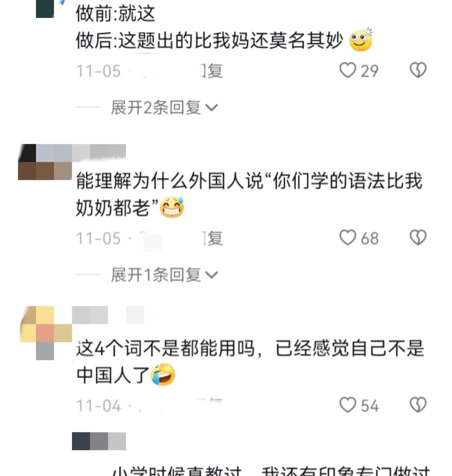Viewport: 452px width, 476px height.
Task: Click chevron next to 展开2条回复
Action: pyautogui.click(x=212, y=108)
